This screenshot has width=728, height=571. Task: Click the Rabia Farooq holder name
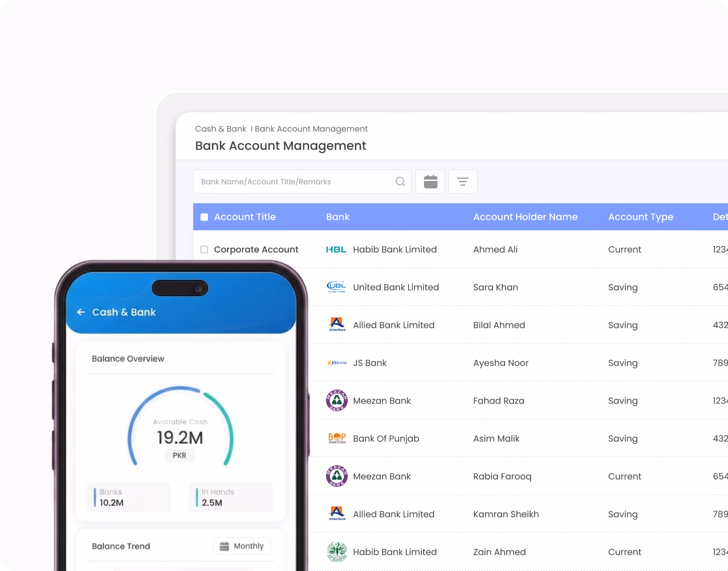[x=502, y=476]
